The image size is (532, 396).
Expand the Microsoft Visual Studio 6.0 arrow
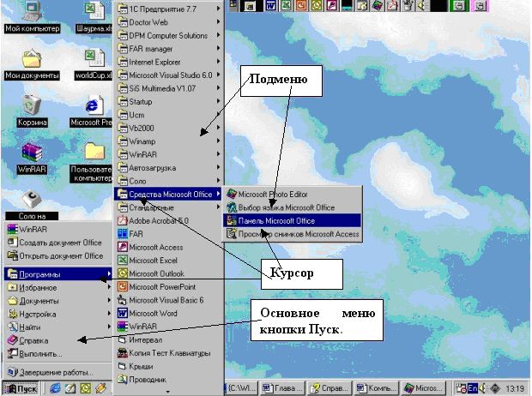[218, 75]
